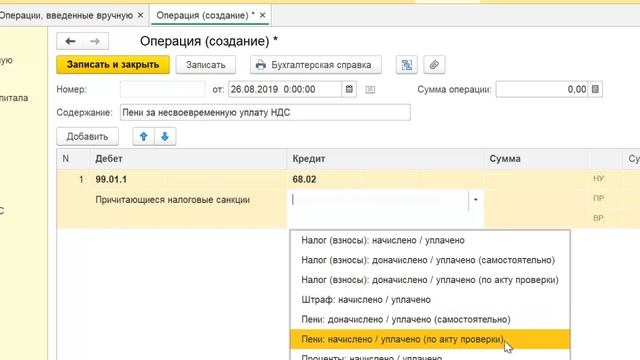This screenshot has width=640, height=360.
Task: Click Причитающиеся налоговые санкции cell
Action: point(188,200)
